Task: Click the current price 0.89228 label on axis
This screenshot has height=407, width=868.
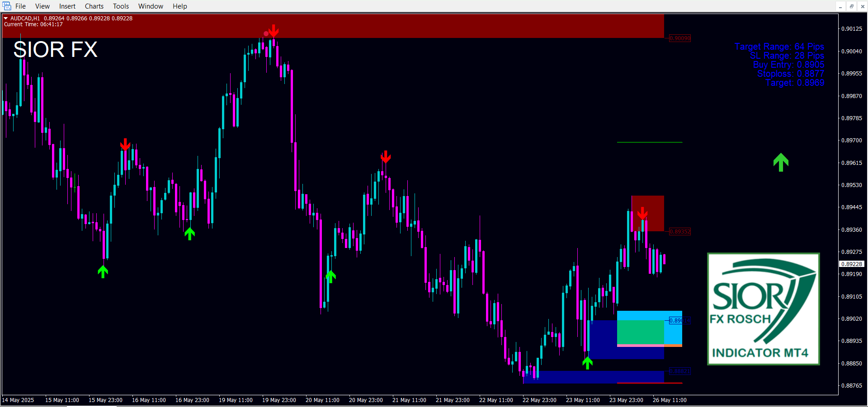Action: pos(852,264)
